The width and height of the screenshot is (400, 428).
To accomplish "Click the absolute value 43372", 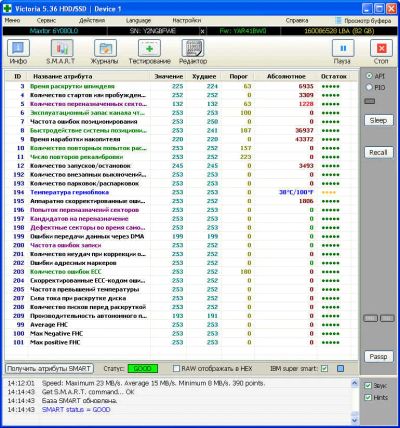I will tap(304, 139).
